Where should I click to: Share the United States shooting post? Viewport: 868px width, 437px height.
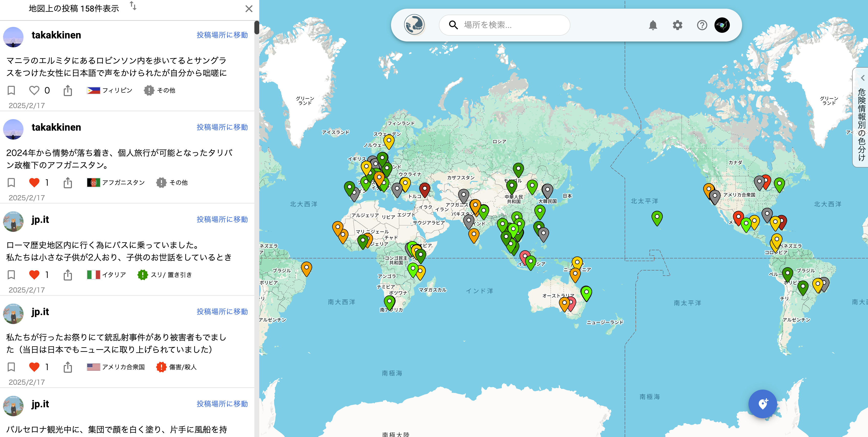point(68,367)
